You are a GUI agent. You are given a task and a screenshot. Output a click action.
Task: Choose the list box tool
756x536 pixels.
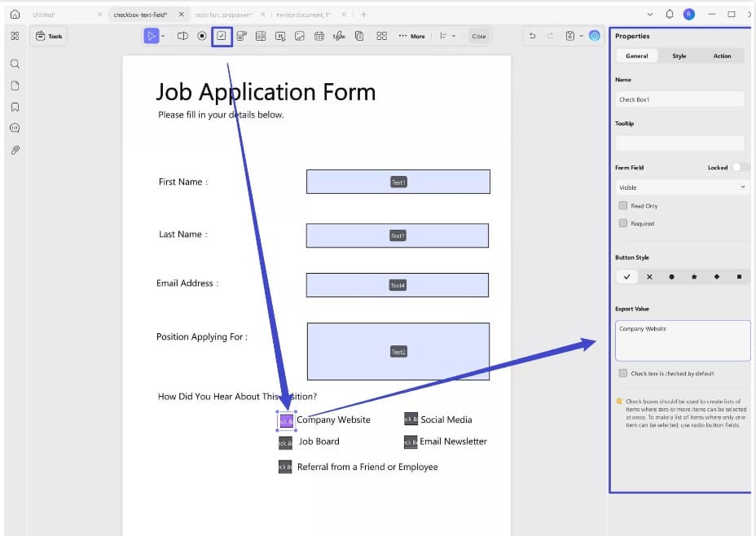(x=260, y=35)
